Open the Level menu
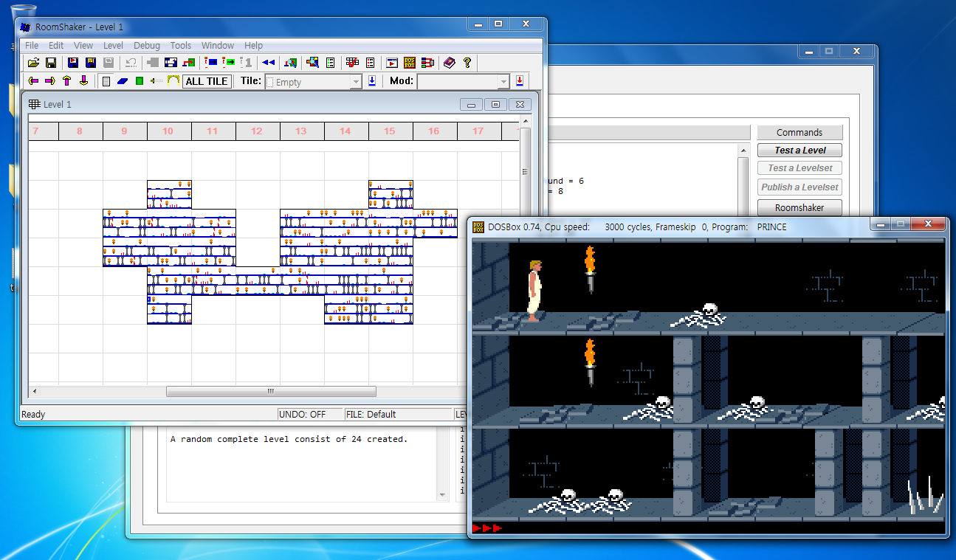The width and height of the screenshot is (956, 560). (113, 45)
